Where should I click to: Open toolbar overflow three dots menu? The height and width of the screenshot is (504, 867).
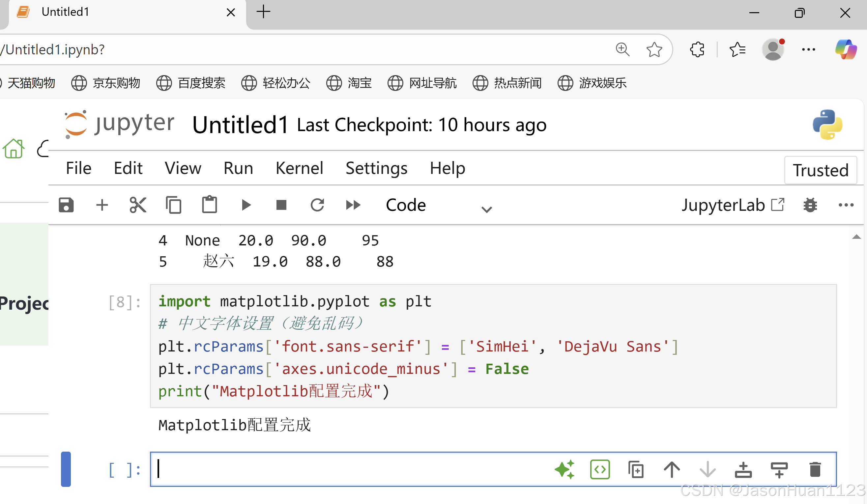846,205
